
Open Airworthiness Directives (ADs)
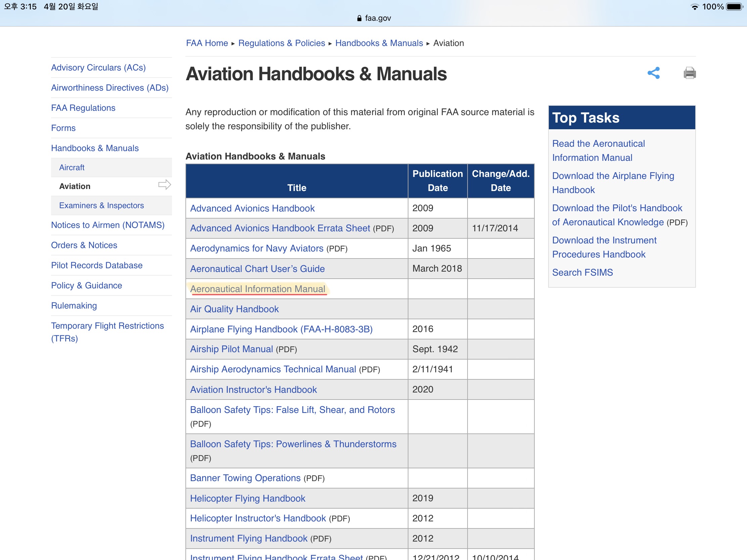pos(110,88)
